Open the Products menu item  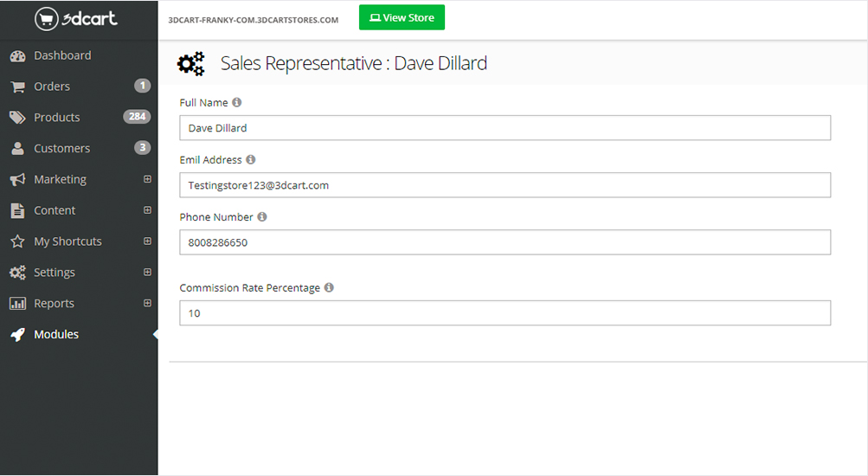[57, 118]
